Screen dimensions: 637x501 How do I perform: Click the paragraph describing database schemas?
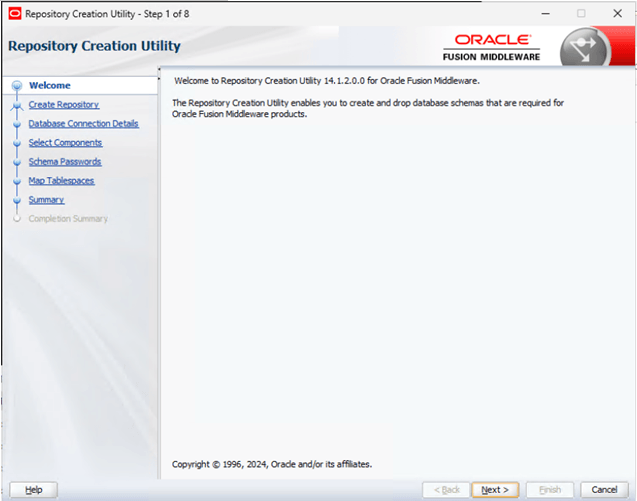coord(368,108)
